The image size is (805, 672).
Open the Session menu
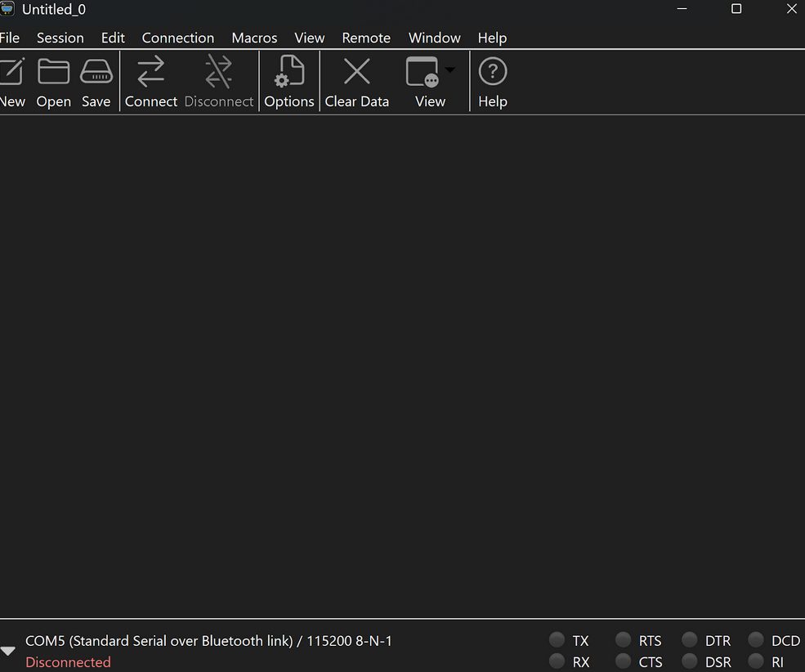click(60, 38)
